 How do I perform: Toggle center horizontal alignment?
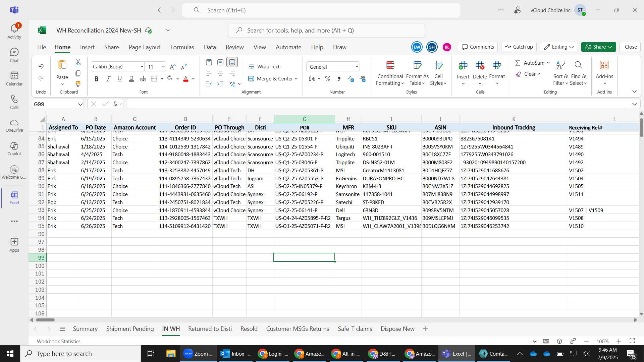[x=220, y=73]
